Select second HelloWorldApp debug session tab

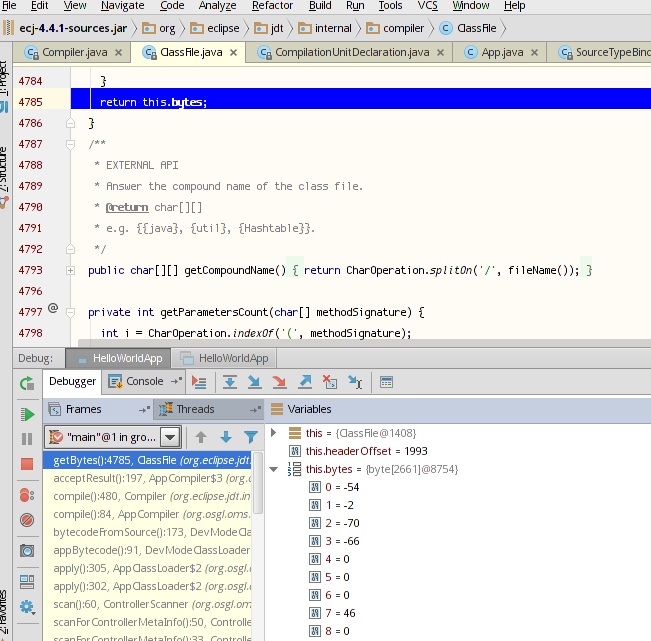point(224,358)
